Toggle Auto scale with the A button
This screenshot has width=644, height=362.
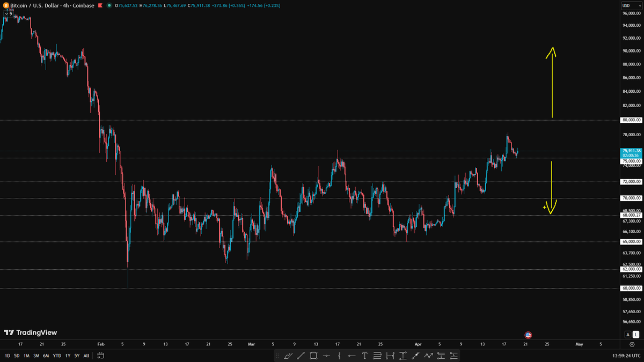click(x=627, y=335)
